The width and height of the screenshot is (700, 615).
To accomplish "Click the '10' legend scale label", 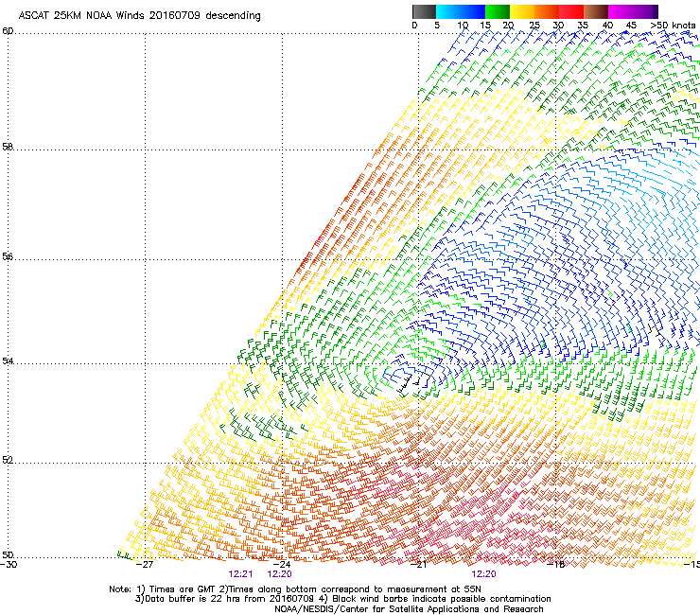I will (463, 26).
